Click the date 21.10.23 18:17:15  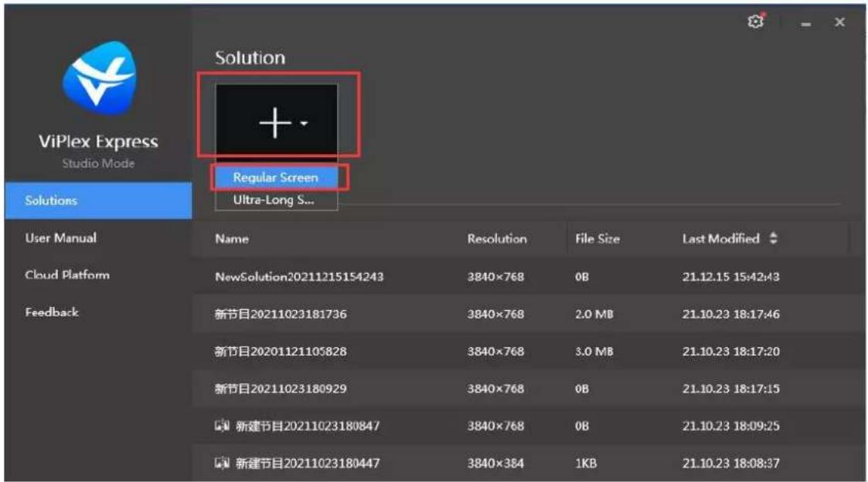point(730,388)
